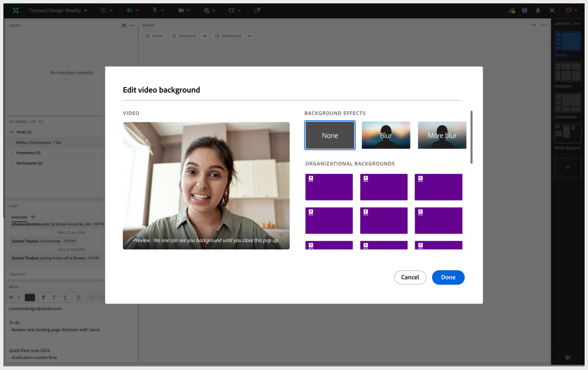Click the closed captions CC icon
Screen dimensions: 588x370
[x=233, y=10]
